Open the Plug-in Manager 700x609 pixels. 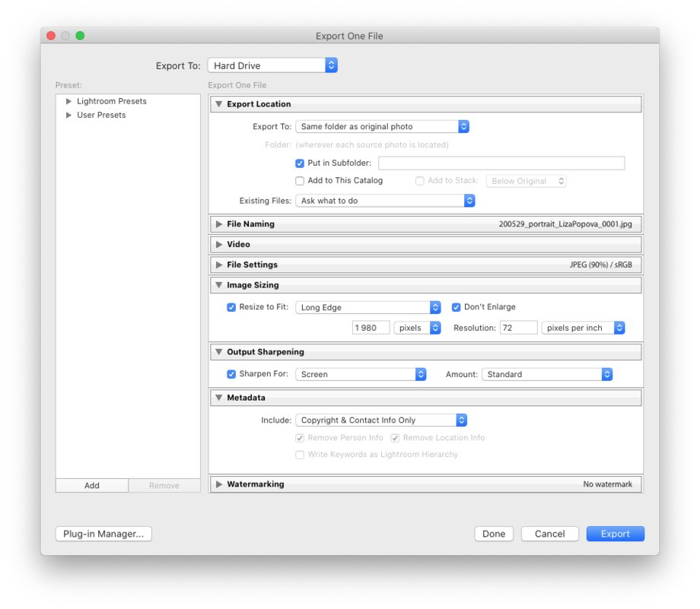[103, 534]
